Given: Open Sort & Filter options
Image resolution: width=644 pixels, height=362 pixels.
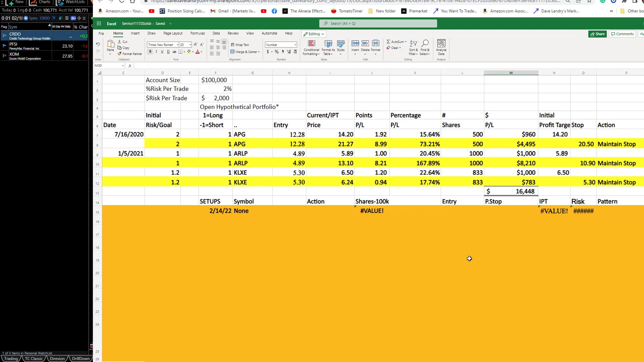Looking at the screenshot, I should coord(414,48).
